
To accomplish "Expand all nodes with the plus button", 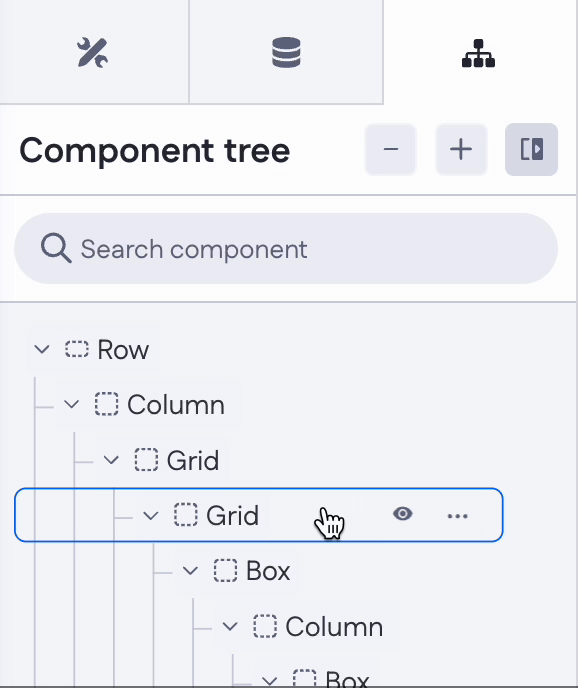I will [461, 149].
